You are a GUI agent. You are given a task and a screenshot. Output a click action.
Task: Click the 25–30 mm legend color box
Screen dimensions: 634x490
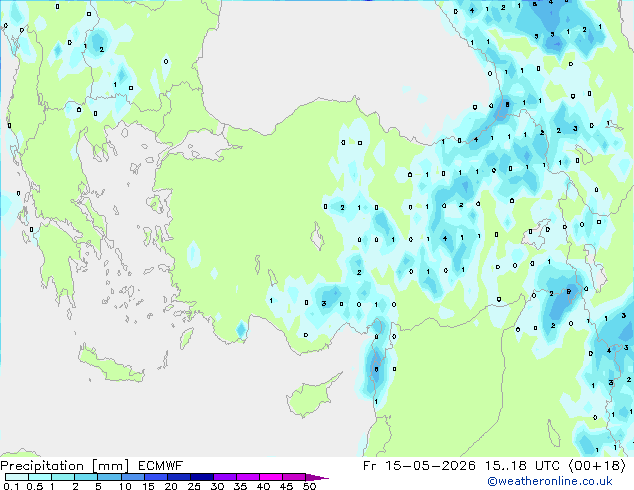(x=201, y=477)
